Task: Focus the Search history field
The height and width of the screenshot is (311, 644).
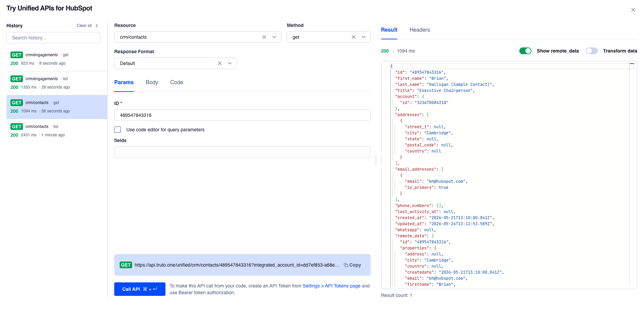Action: tap(53, 38)
